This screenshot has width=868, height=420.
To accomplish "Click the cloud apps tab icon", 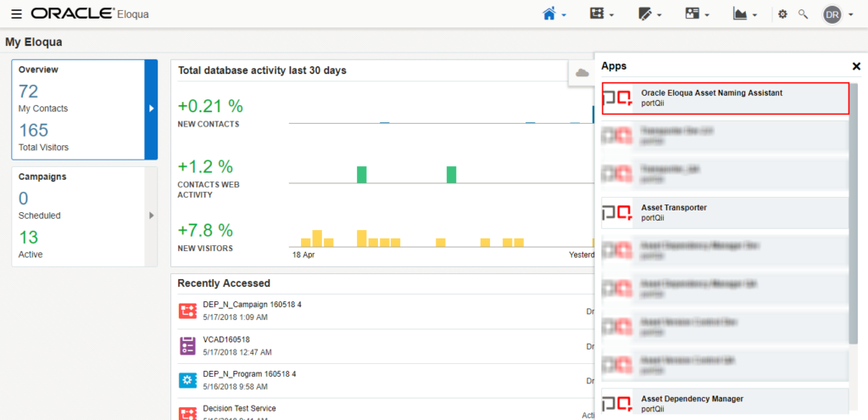I will click(x=581, y=73).
